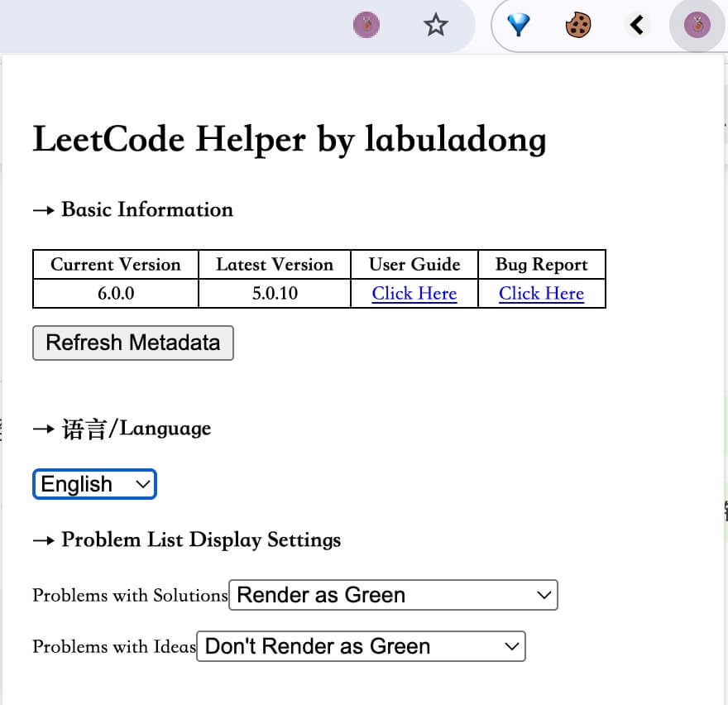The height and width of the screenshot is (705, 728).
Task: Click the Refresh Metadata button
Action: pyautogui.click(x=133, y=343)
